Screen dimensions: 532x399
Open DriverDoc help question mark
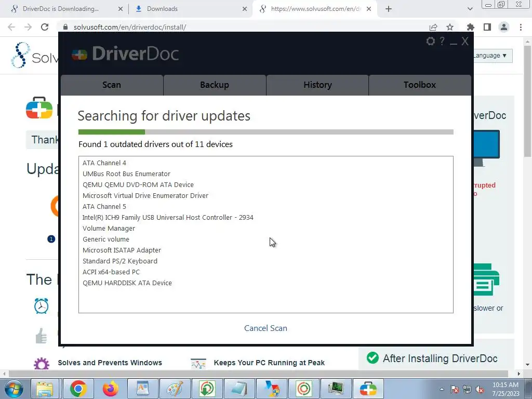click(442, 42)
